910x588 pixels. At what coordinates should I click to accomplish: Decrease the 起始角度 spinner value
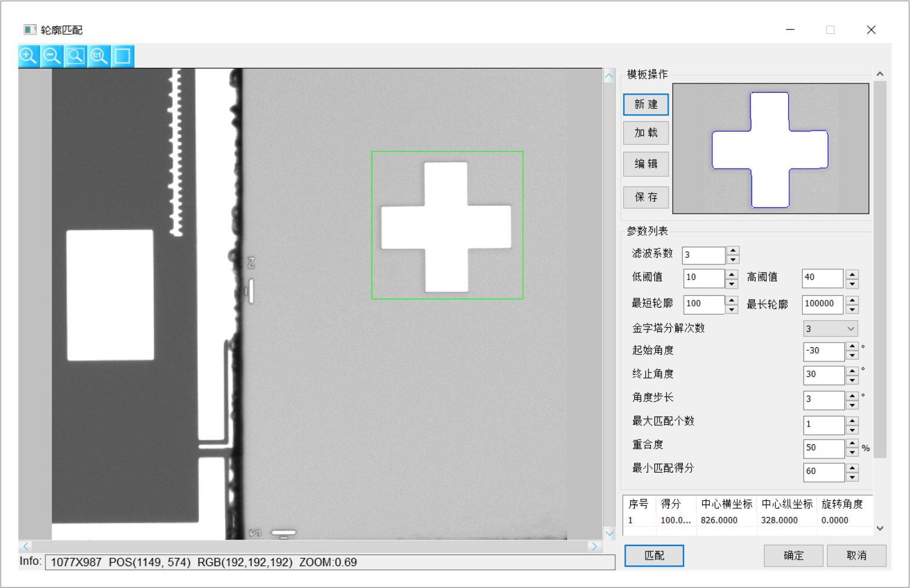(x=852, y=356)
